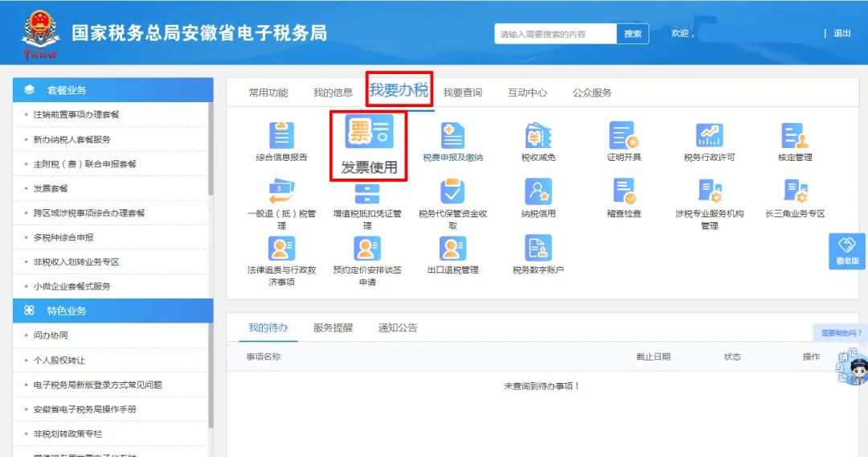868x457 pixels.
Task: Click the 需要帮助吗? help bubble
Action: pyautogui.click(x=841, y=333)
